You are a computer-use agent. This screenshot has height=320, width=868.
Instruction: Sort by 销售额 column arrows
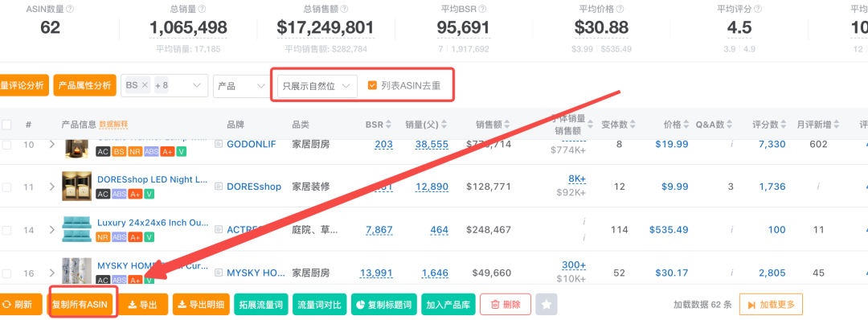(506, 125)
